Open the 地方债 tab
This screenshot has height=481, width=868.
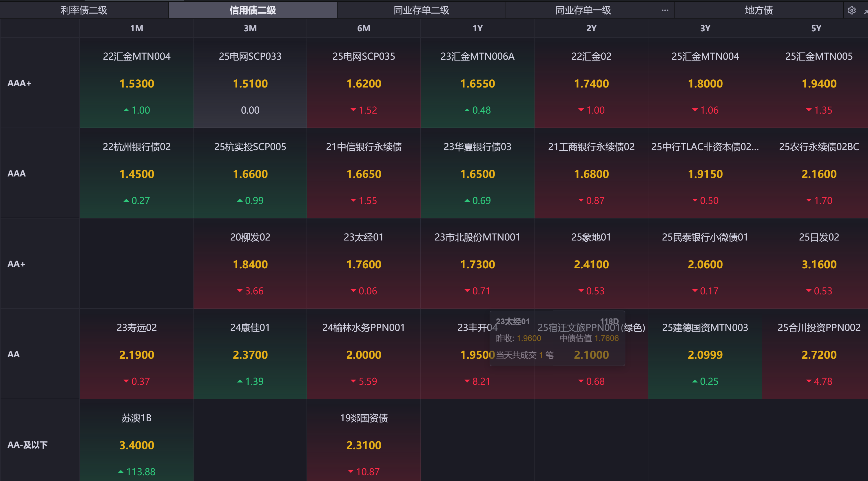pyautogui.click(x=758, y=10)
